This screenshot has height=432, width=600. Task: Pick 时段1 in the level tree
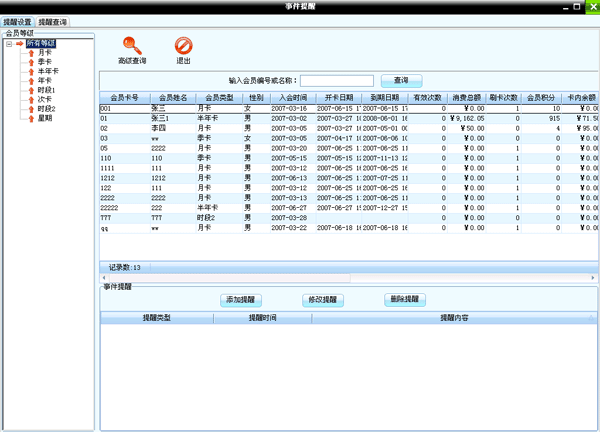click(46, 90)
